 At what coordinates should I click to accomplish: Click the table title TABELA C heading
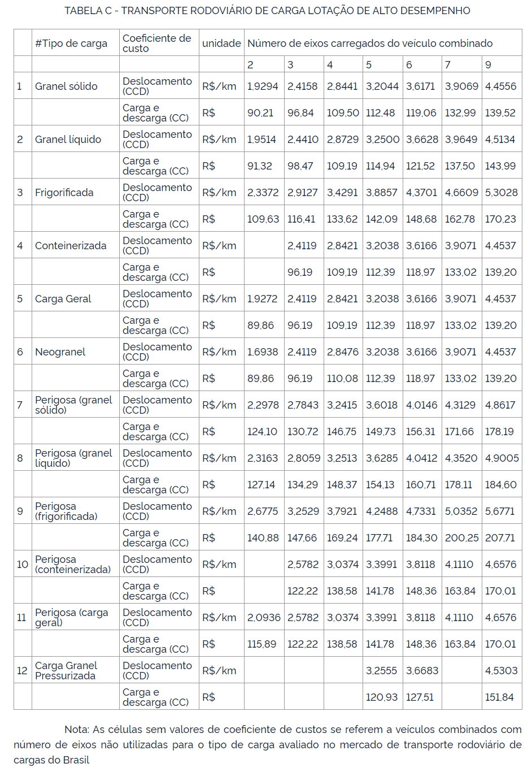pyautogui.click(x=267, y=11)
